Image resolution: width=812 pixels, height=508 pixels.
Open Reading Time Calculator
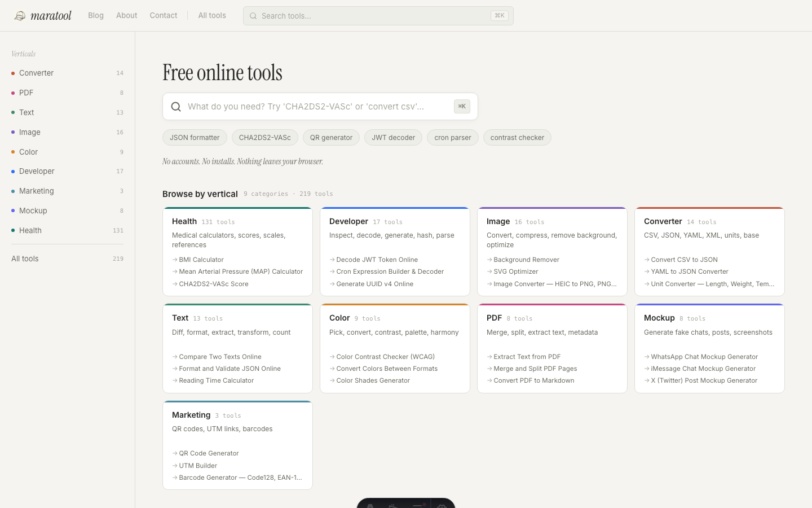point(213,380)
